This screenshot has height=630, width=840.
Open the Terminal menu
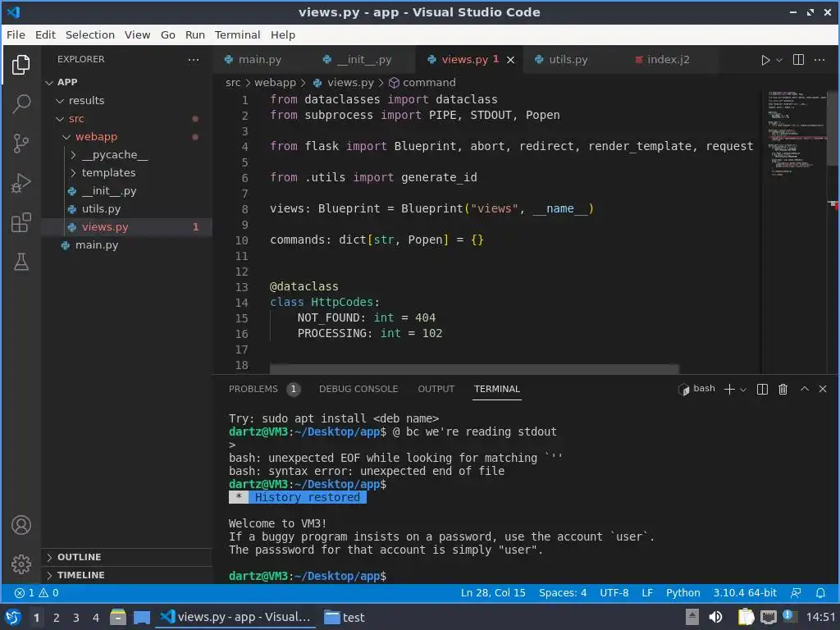[x=237, y=34]
